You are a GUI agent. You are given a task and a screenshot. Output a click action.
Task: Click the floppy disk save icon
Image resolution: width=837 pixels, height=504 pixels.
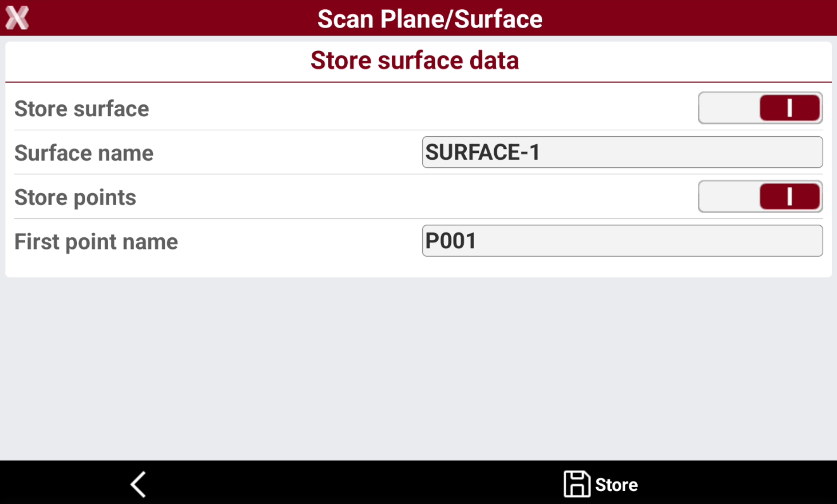[576, 484]
